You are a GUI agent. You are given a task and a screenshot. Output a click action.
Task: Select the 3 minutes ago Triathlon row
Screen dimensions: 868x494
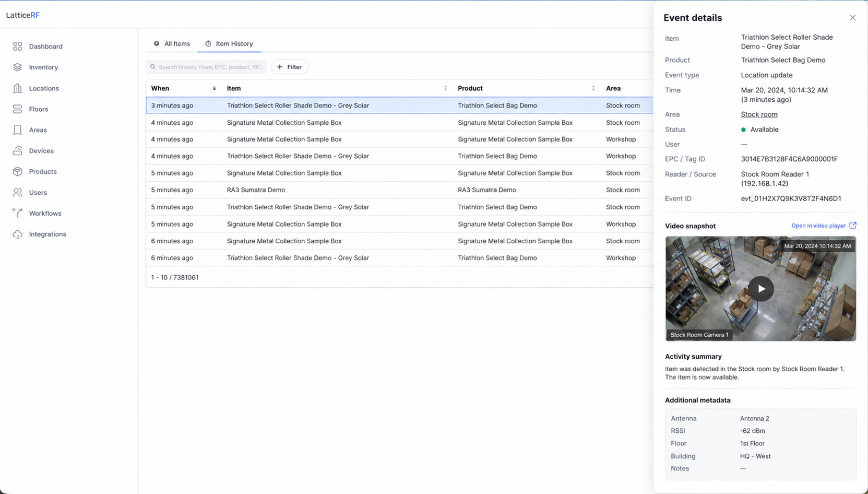coord(399,105)
